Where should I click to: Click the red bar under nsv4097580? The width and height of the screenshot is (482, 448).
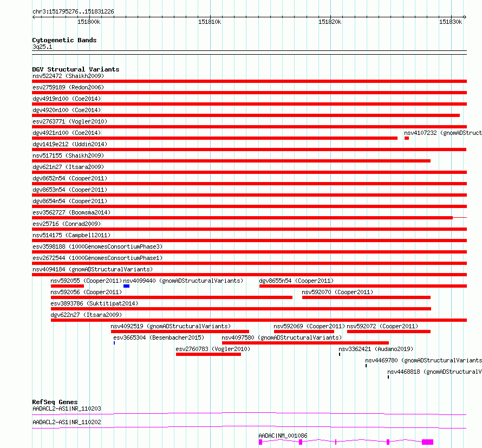305,343
